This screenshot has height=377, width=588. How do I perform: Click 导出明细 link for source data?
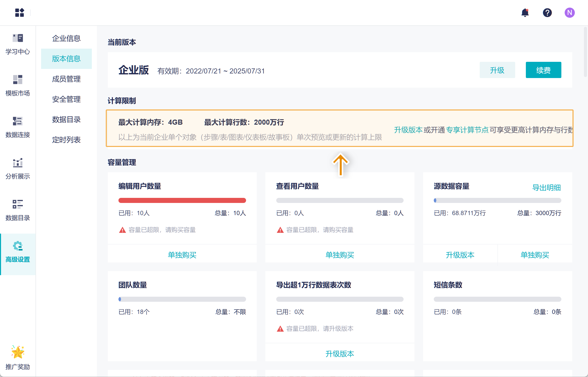coord(546,188)
